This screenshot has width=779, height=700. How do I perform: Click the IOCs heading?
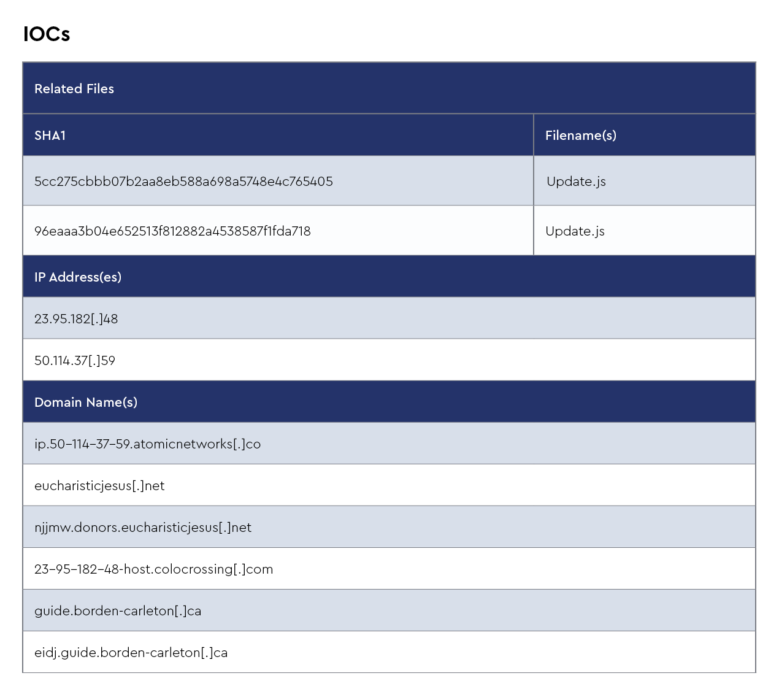[47, 34]
